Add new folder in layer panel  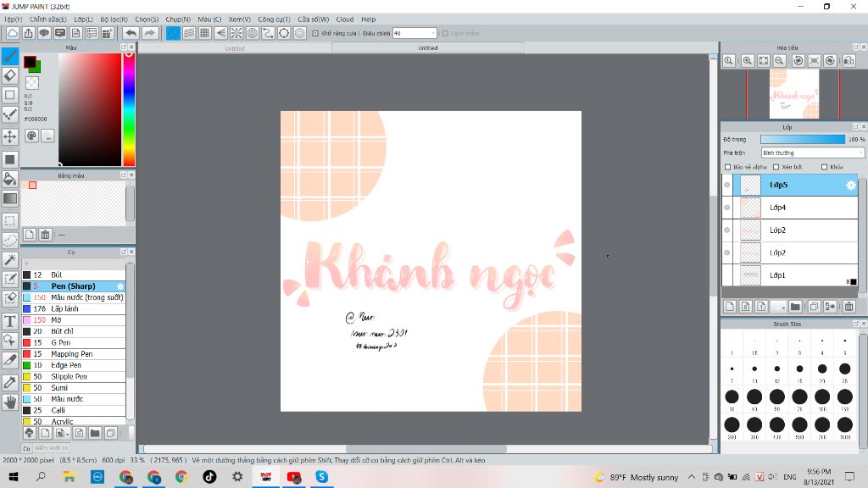(x=795, y=307)
